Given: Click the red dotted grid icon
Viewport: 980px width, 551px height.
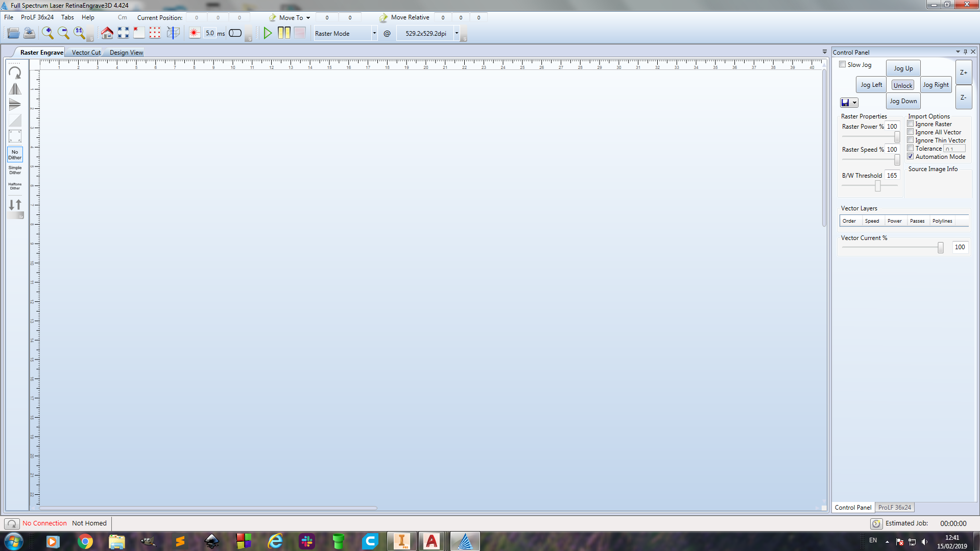Looking at the screenshot, I should pyautogui.click(x=155, y=33).
